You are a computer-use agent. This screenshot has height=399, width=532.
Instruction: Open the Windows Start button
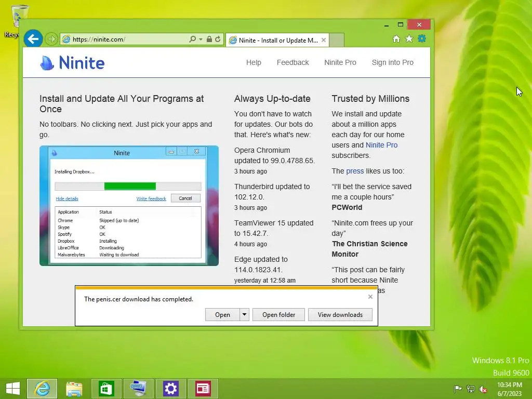[x=13, y=389]
